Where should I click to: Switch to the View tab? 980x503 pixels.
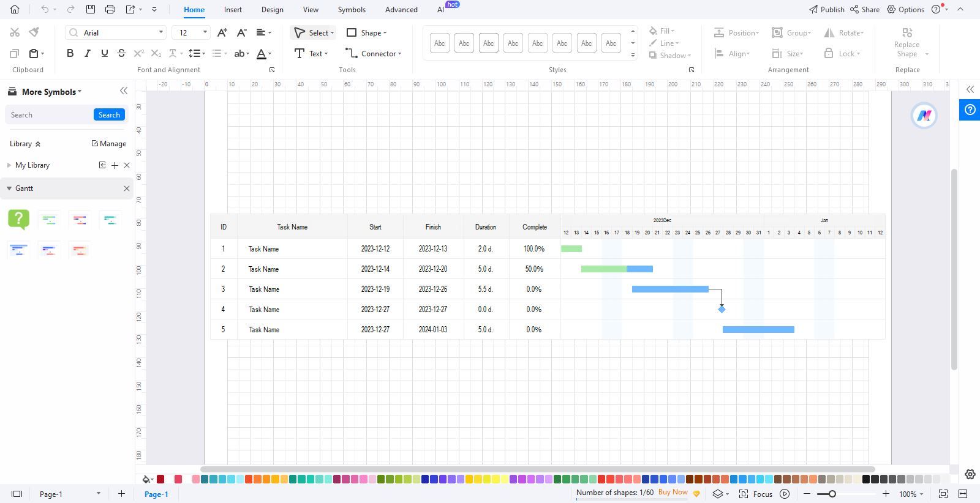click(311, 10)
